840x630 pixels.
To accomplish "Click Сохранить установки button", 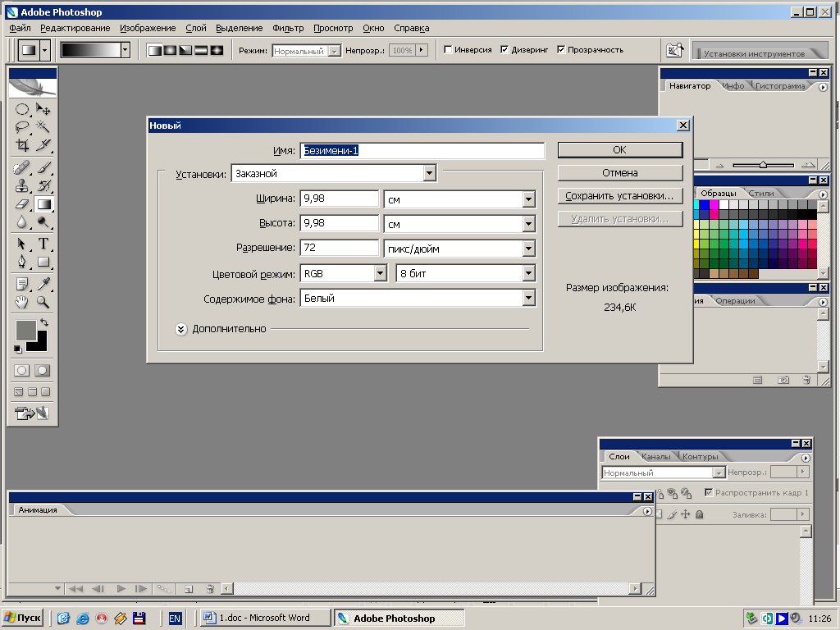I will point(620,196).
